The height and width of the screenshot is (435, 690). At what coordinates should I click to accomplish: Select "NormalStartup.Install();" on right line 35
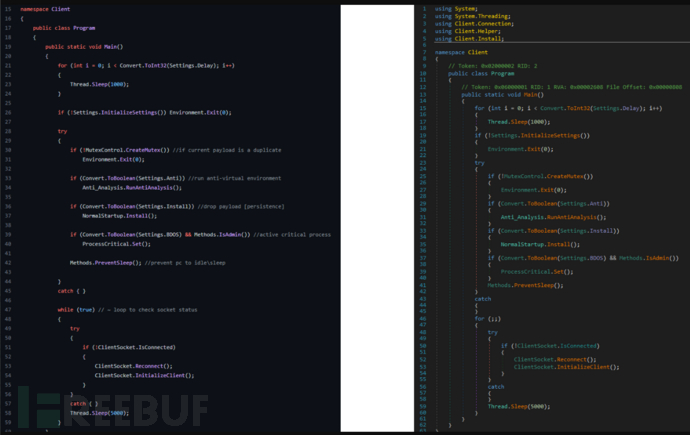pos(540,245)
